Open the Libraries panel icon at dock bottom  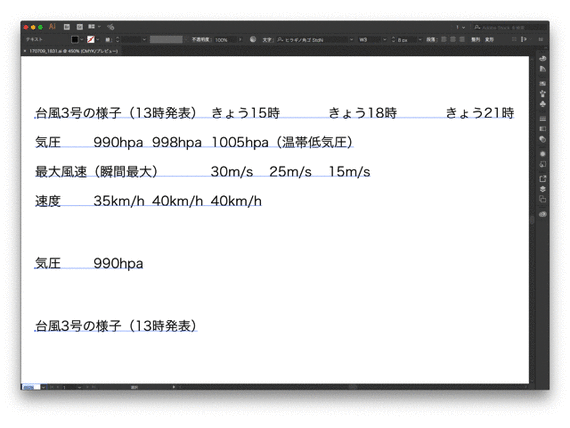tap(543, 214)
